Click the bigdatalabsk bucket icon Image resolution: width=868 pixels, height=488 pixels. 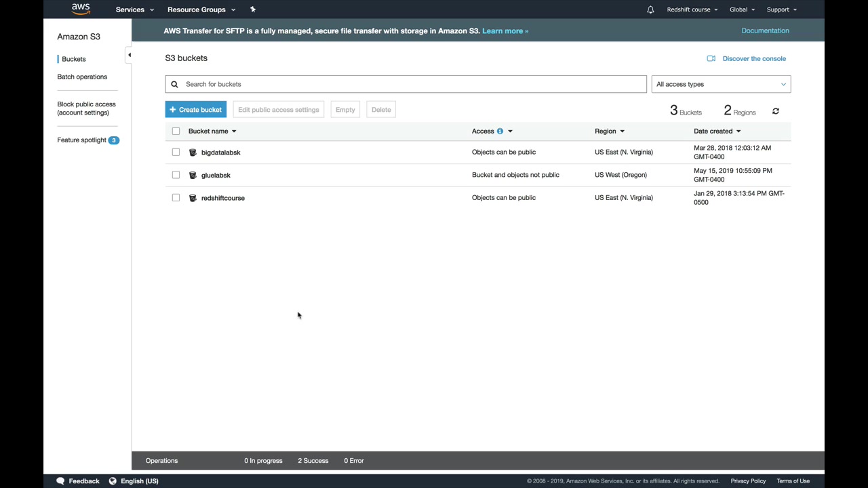coord(193,152)
